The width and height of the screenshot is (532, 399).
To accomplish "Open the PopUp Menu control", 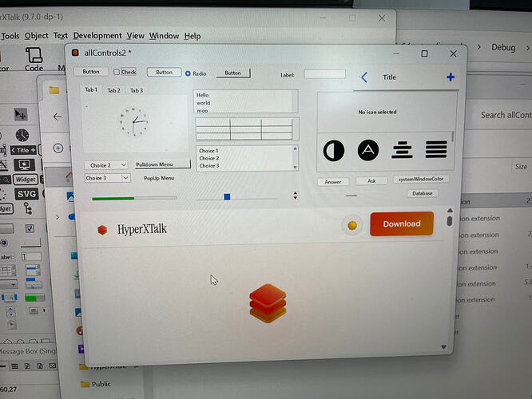I will [159, 178].
